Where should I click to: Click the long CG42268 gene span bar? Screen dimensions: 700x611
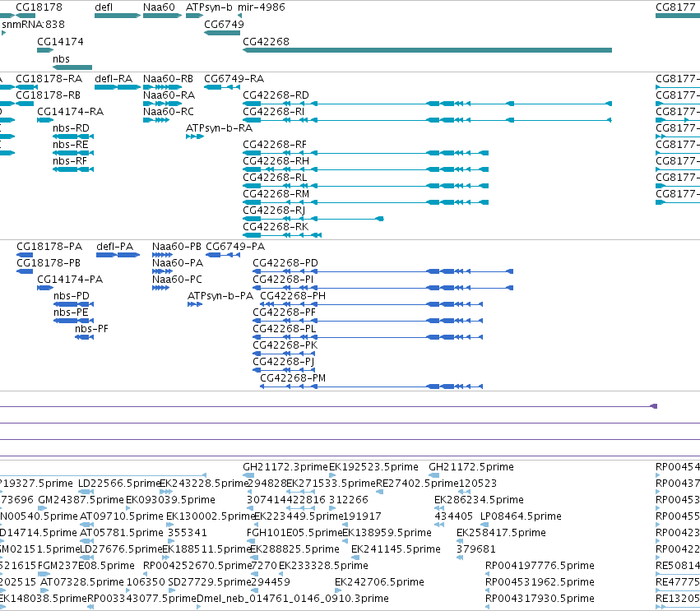(427, 50)
